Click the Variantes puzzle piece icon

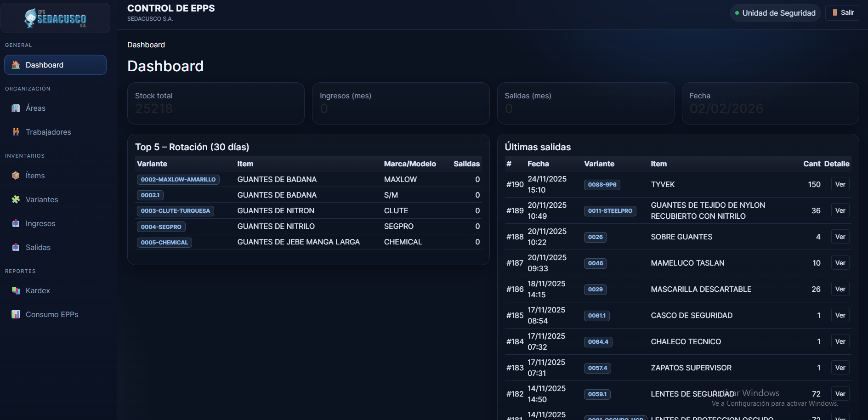coord(16,199)
